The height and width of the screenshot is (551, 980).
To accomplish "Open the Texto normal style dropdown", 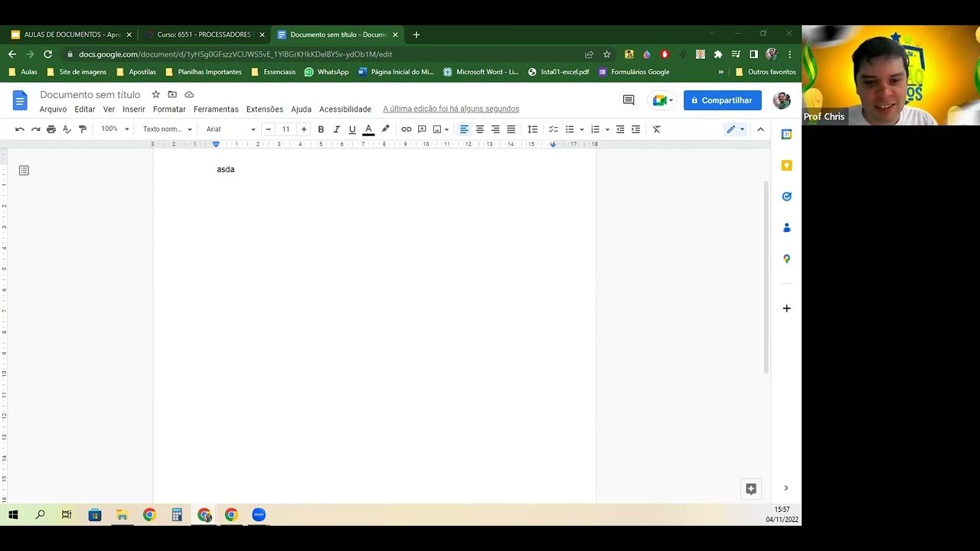I will pos(167,129).
